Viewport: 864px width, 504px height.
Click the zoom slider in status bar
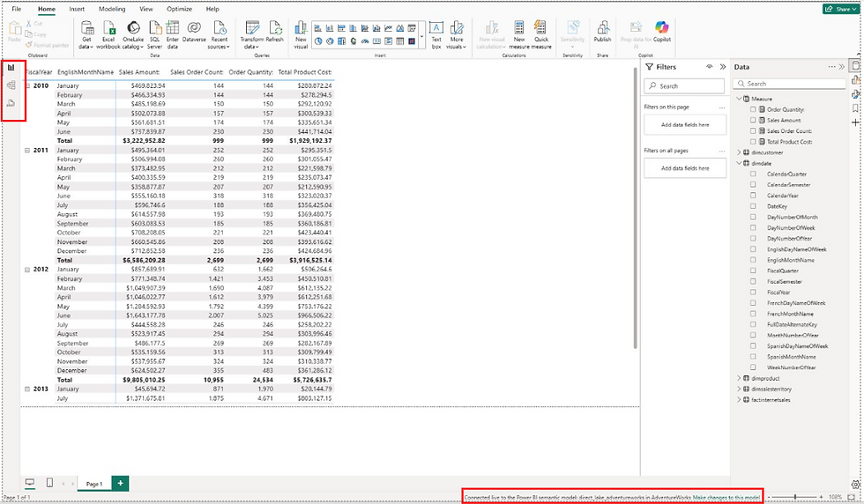pyautogui.click(x=794, y=497)
